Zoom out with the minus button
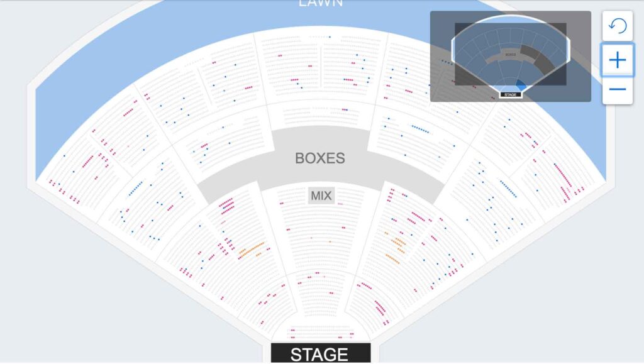This screenshot has width=644, height=364. coord(618,90)
